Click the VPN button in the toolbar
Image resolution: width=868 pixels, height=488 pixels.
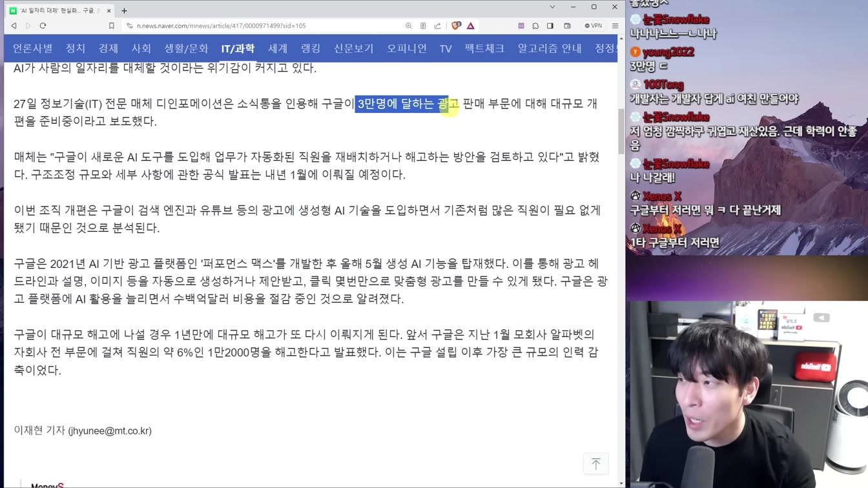coord(593,26)
